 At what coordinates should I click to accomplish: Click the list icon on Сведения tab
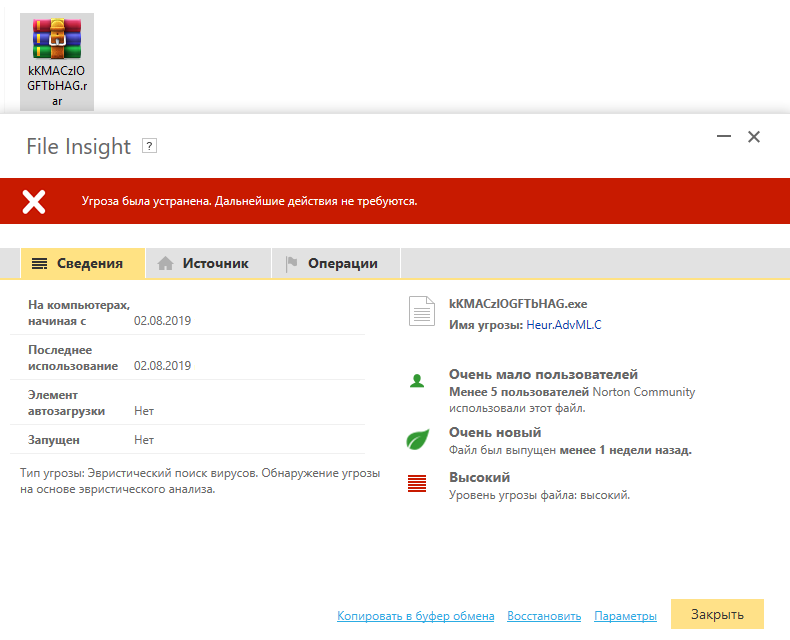tap(39, 263)
